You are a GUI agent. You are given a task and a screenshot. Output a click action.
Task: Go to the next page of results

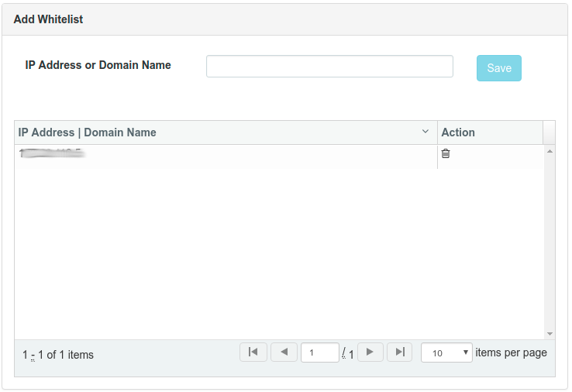pos(370,352)
